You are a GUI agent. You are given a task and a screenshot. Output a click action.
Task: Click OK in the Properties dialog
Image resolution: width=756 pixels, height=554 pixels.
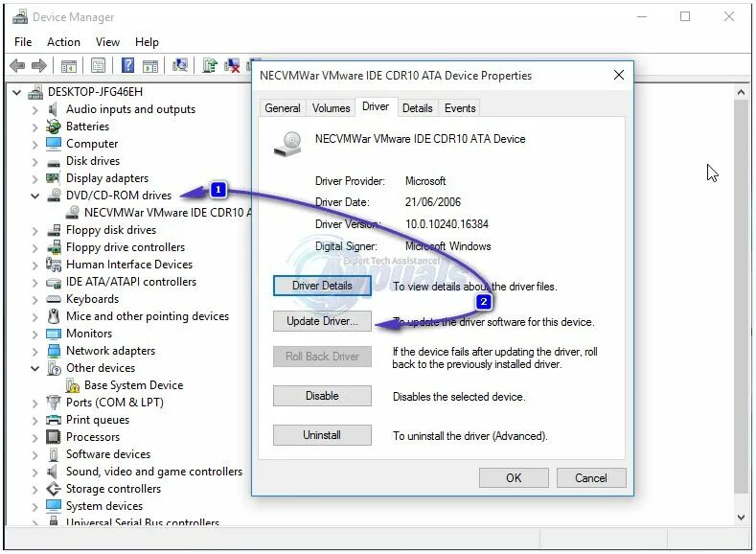pyautogui.click(x=514, y=478)
